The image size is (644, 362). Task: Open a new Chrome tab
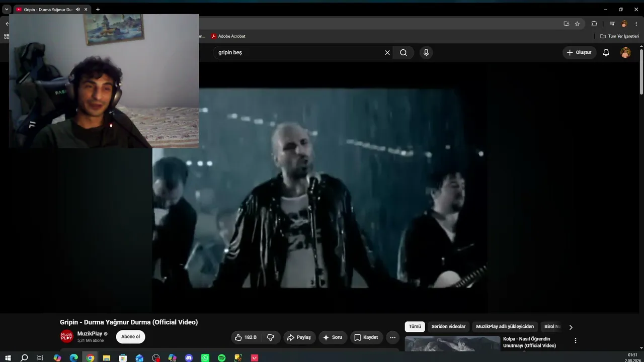98,10
